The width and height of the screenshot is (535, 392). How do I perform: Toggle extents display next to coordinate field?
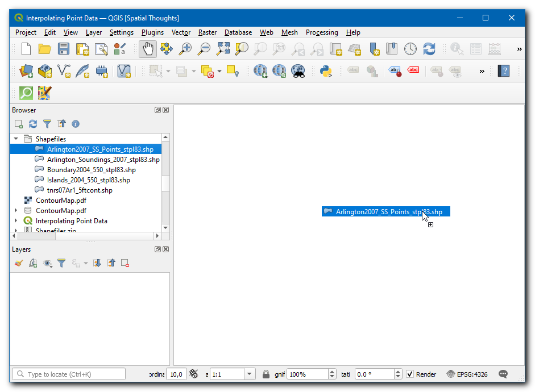coord(194,374)
